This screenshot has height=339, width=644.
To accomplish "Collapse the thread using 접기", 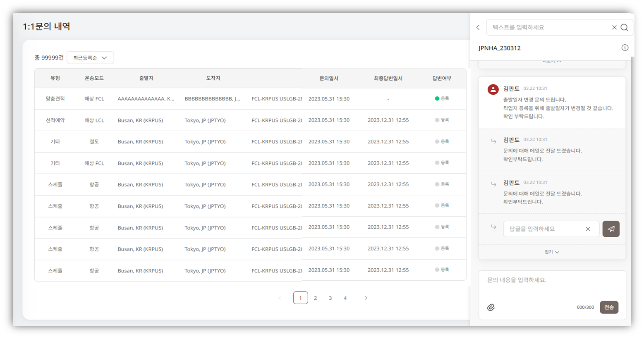I will [552, 252].
